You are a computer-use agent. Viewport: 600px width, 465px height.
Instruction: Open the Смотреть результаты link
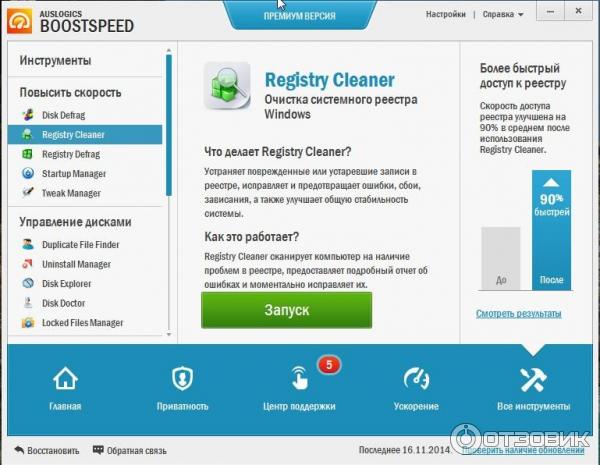[x=518, y=314]
